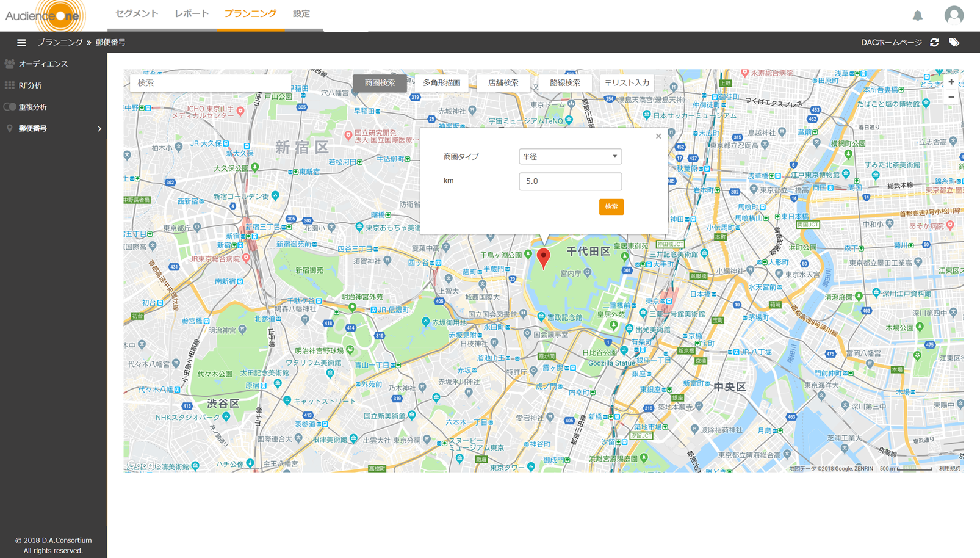
Task: Open the user avatar menu
Action: [953, 15]
